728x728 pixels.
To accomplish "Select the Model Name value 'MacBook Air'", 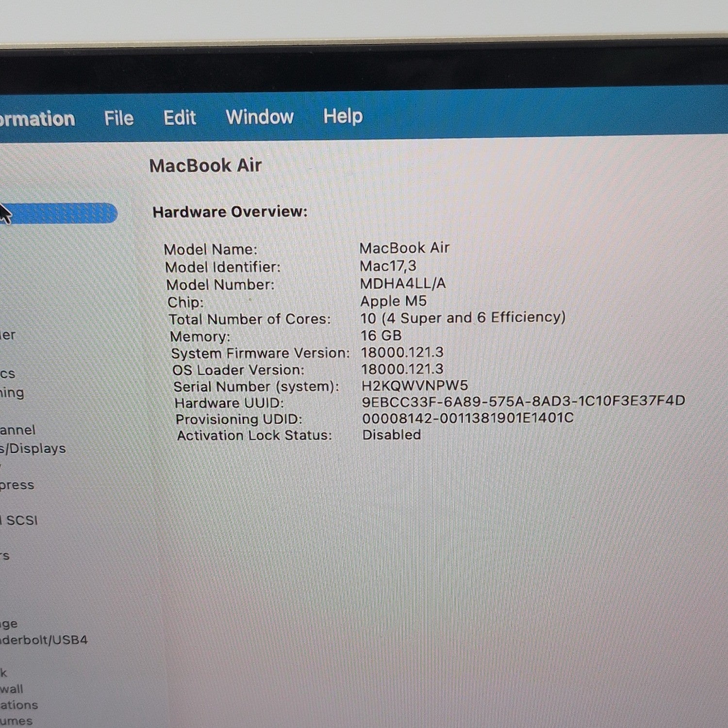I will 404,248.
